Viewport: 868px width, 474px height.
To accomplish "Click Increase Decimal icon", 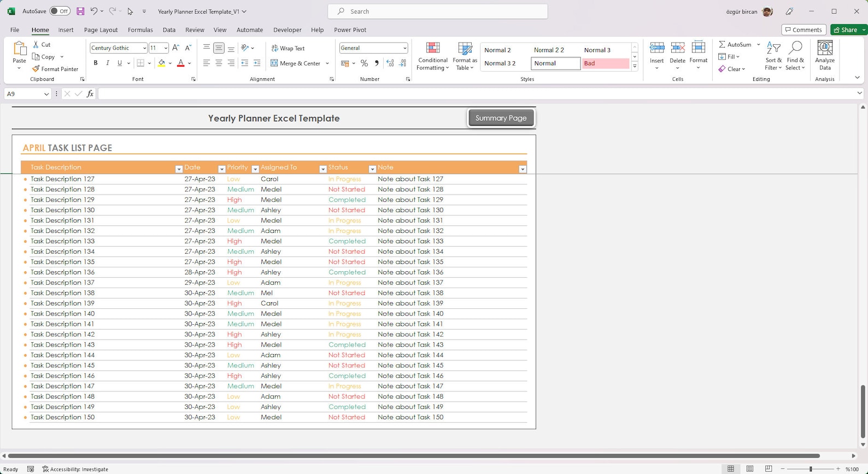I will coord(390,63).
